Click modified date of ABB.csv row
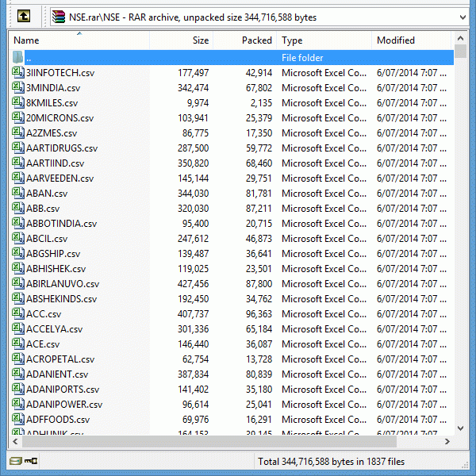The image size is (476, 476). [412, 209]
